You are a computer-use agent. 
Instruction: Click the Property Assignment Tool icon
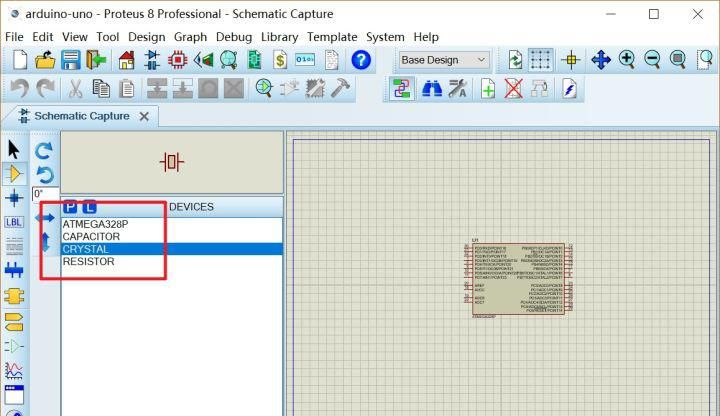click(x=457, y=89)
